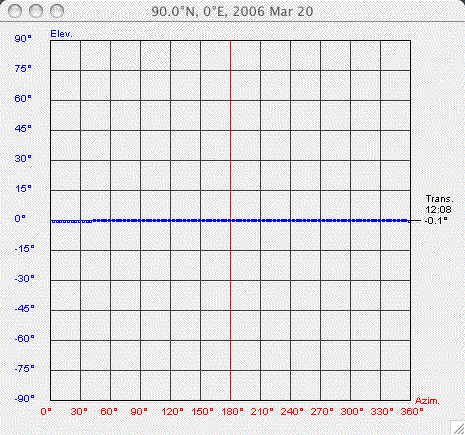Image resolution: width=465 pixels, height=435 pixels.
Task: Click the third zoom window button
Action: coord(57,11)
